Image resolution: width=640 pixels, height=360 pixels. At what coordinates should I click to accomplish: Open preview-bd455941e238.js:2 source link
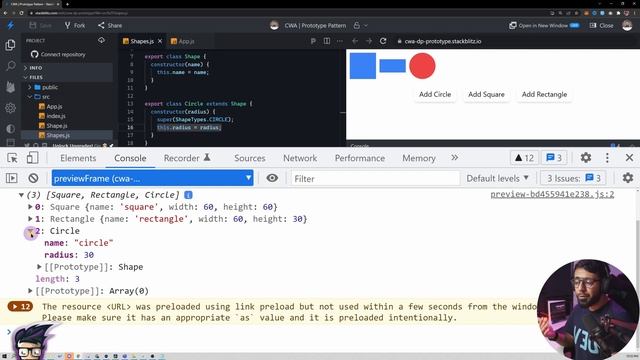[552, 195]
